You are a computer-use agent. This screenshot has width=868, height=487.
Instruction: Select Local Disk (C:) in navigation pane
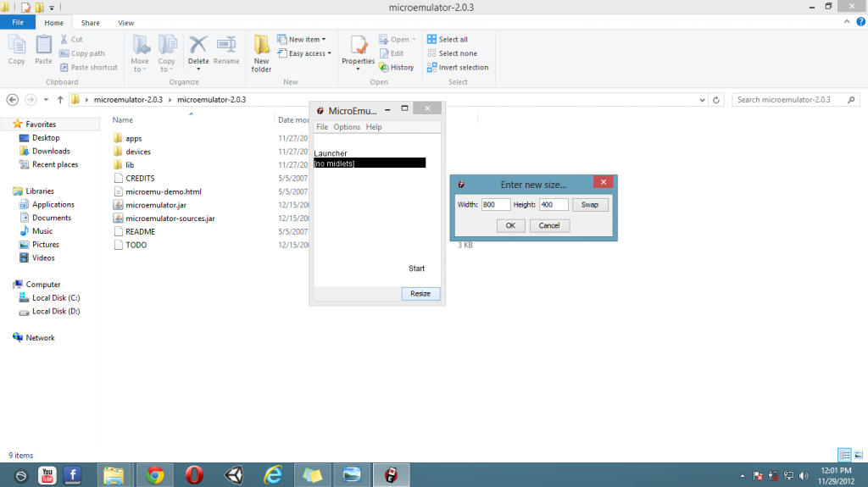pos(55,298)
